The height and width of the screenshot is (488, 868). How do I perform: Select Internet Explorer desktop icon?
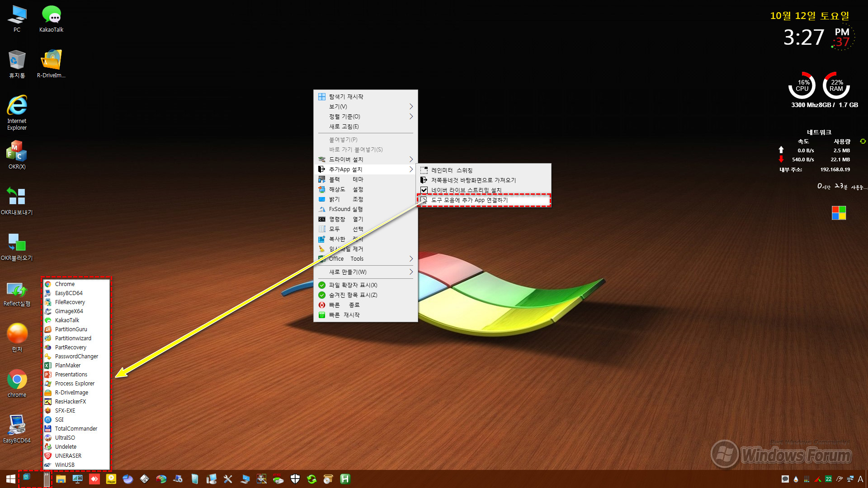[x=17, y=113]
